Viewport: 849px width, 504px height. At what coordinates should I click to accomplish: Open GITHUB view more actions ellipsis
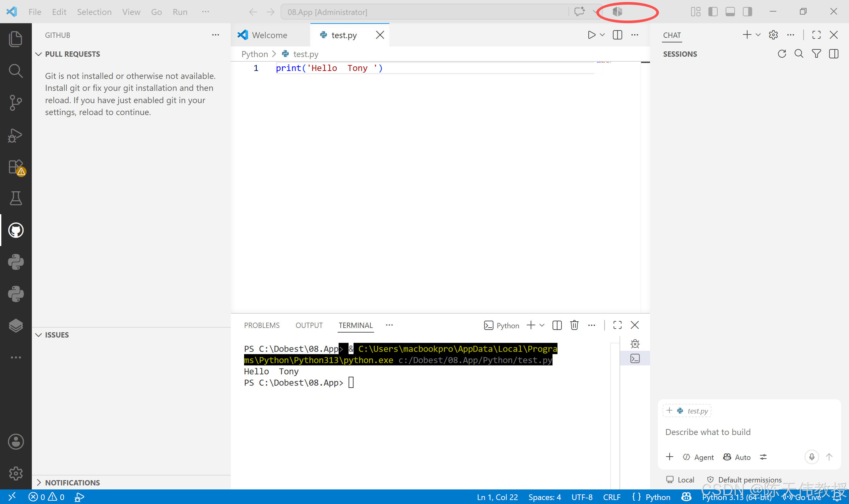[215, 35]
